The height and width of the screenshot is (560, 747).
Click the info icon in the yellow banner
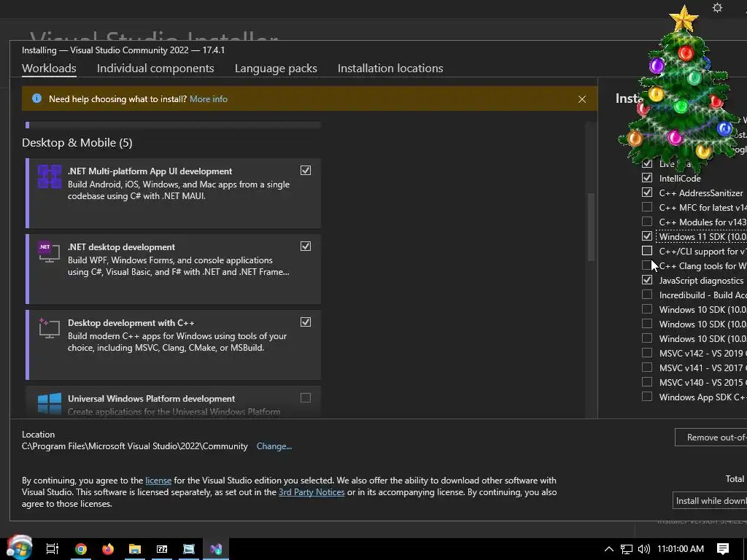tap(36, 98)
